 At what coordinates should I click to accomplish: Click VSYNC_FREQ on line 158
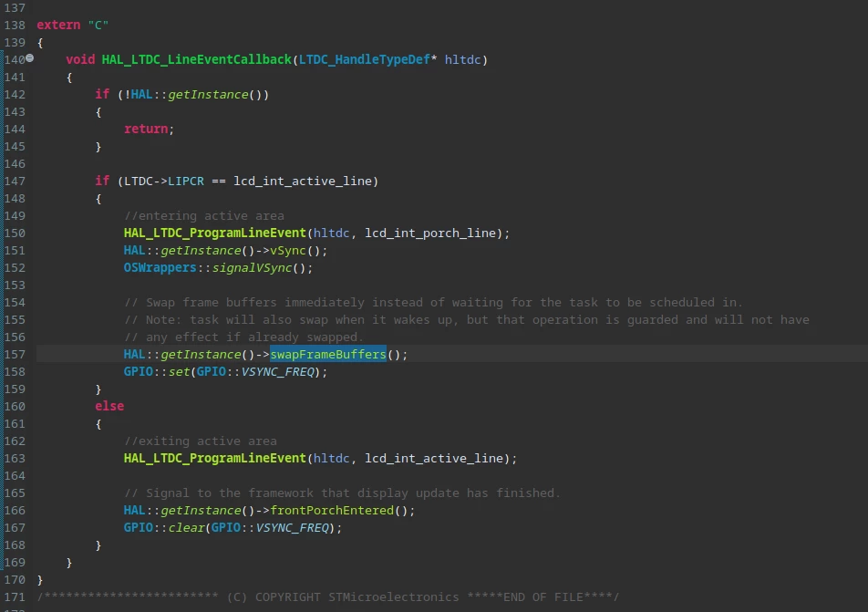click(x=277, y=371)
